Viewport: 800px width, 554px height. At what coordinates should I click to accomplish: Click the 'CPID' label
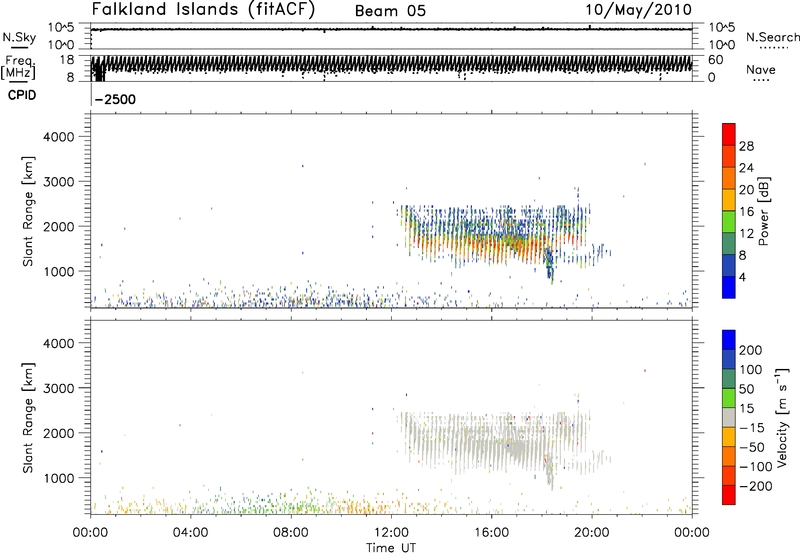[22, 95]
